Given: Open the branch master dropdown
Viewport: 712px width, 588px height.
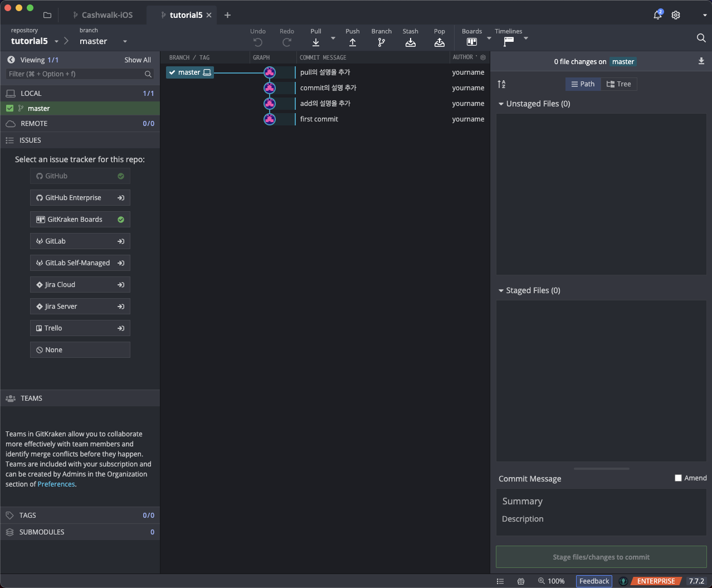Looking at the screenshot, I should click(125, 41).
